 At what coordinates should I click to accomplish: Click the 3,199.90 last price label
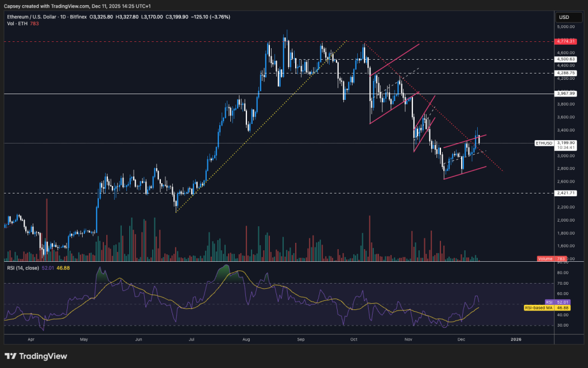coord(565,142)
